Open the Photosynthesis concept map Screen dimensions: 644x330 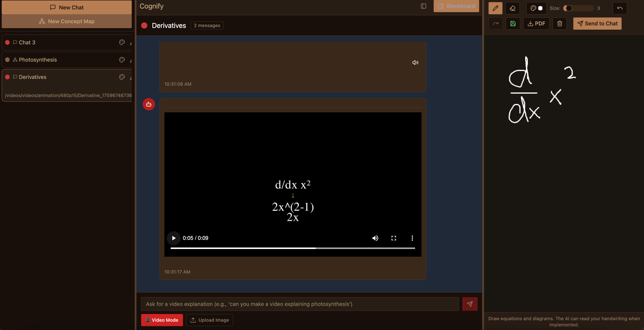tap(38, 60)
